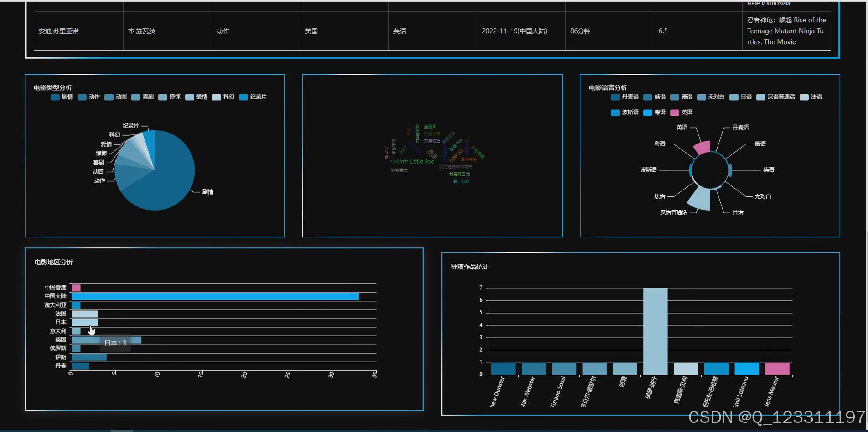Image resolution: width=868 pixels, height=432 pixels.
Task: Select the pink 英语 rose chart sector
Action: [x=703, y=147]
